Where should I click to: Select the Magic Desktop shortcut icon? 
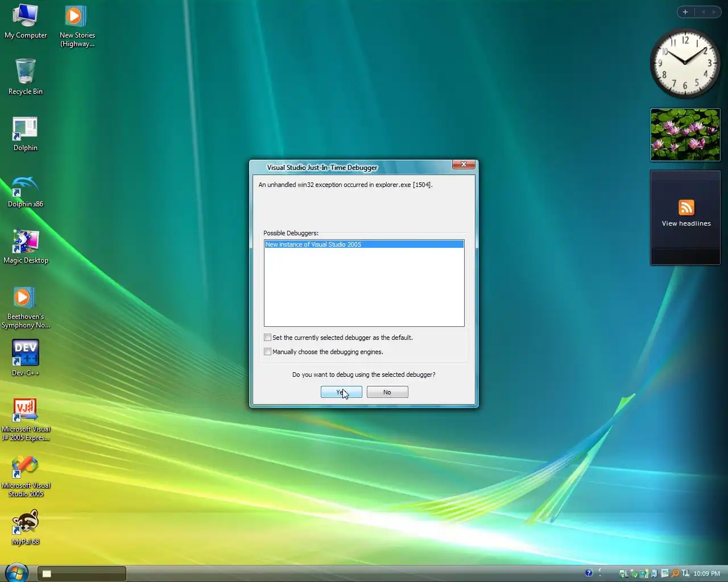tap(25, 247)
